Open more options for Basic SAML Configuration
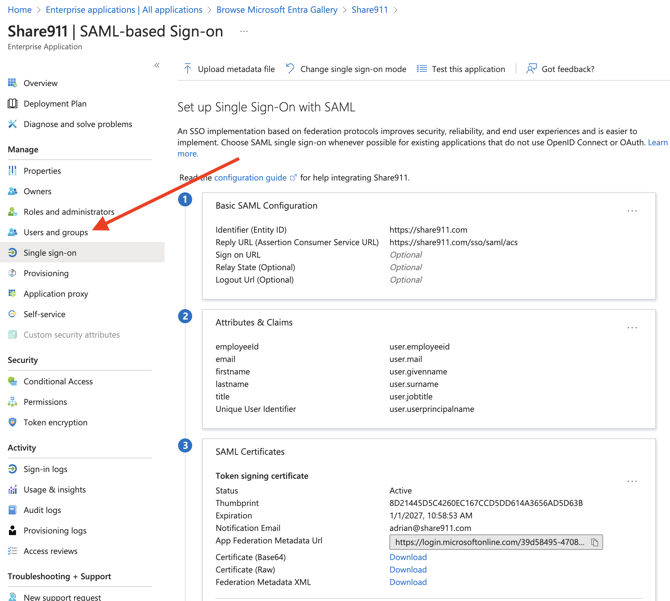 (x=632, y=211)
